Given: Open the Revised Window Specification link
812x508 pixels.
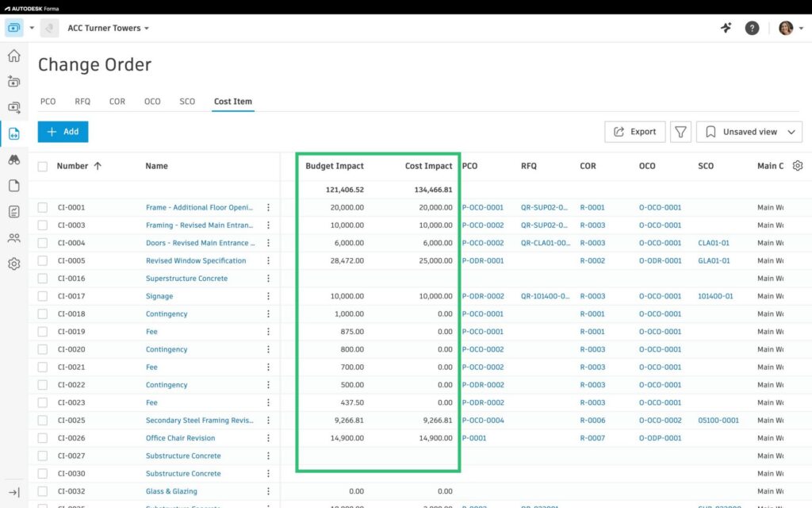Looking at the screenshot, I should pos(196,260).
